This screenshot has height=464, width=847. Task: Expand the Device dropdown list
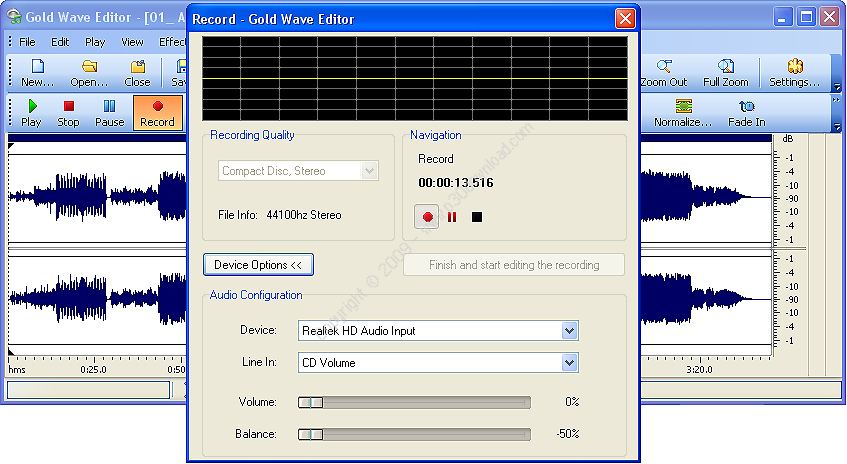(x=569, y=331)
